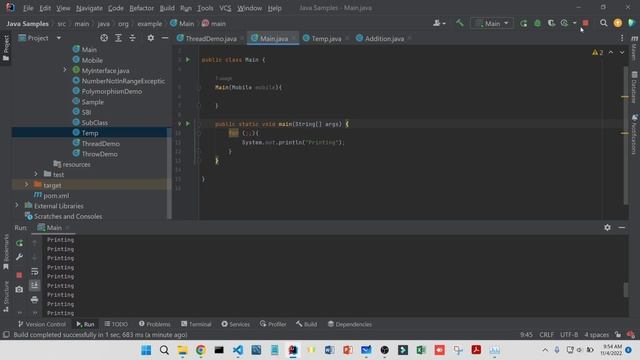Collapse all in Project panel

132,38
